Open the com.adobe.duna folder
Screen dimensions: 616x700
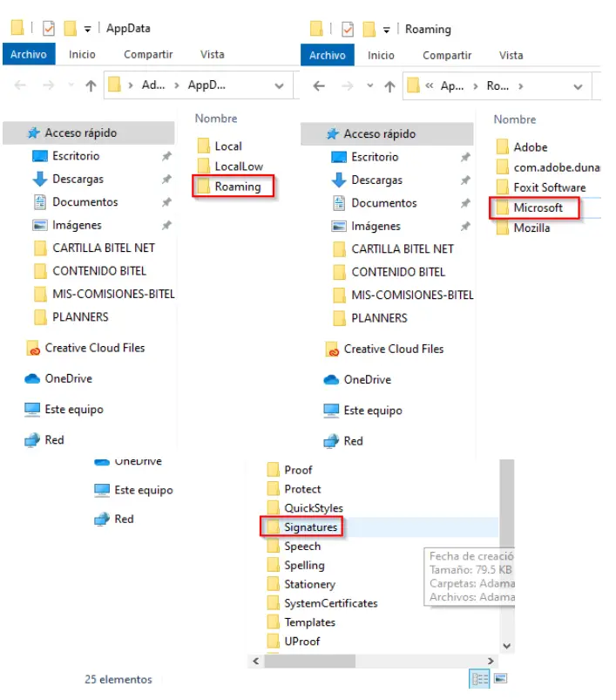click(548, 167)
